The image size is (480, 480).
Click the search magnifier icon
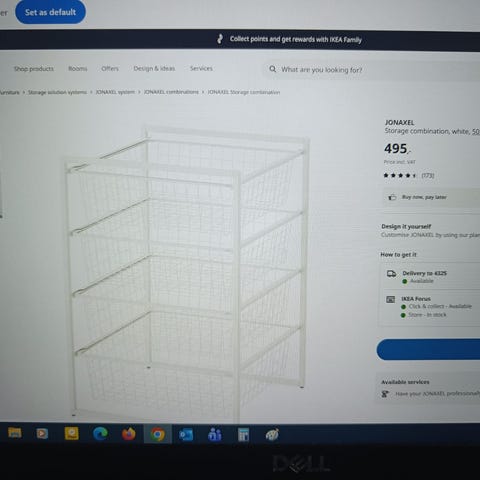tap(272, 69)
